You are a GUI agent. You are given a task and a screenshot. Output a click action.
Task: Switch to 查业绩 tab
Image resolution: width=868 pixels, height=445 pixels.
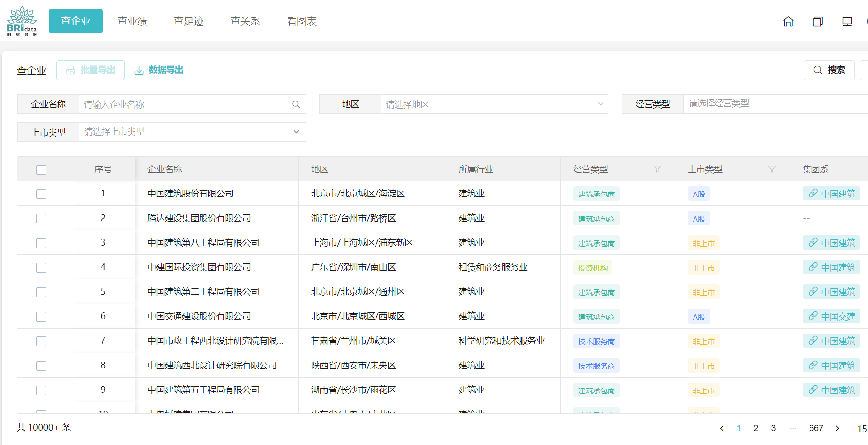pyautogui.click(x=132, y=21)
